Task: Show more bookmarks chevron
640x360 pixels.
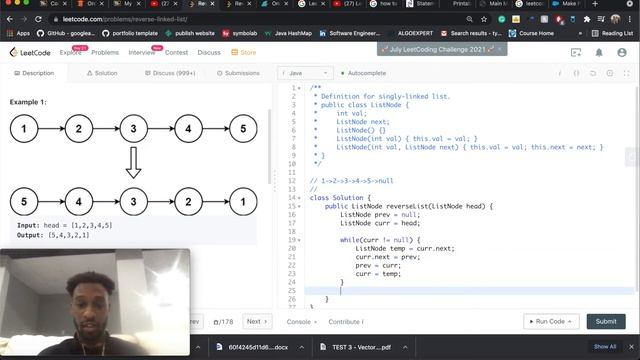Action: coord(580,33)
